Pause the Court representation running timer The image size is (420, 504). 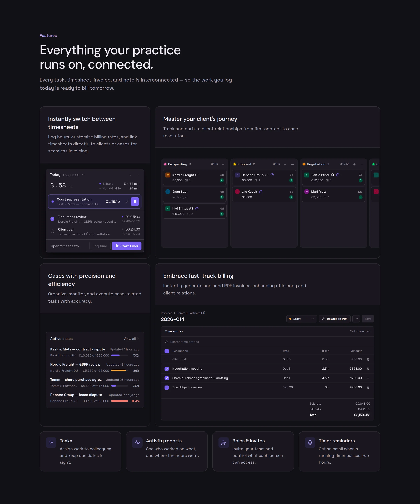point(135,202)
